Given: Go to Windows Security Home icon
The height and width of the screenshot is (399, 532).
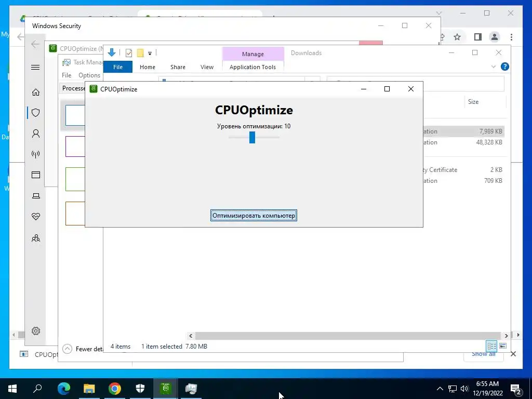Looking at the screenshot, I should point(36,92).
